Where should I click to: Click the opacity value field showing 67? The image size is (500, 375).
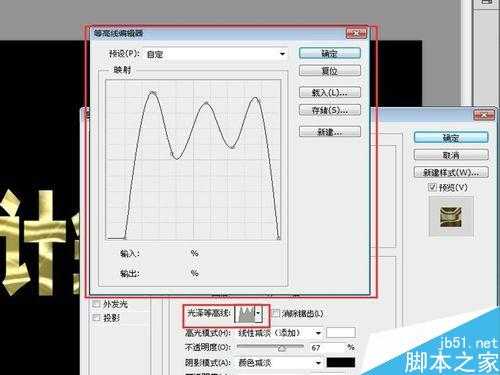tap(327, 347)
